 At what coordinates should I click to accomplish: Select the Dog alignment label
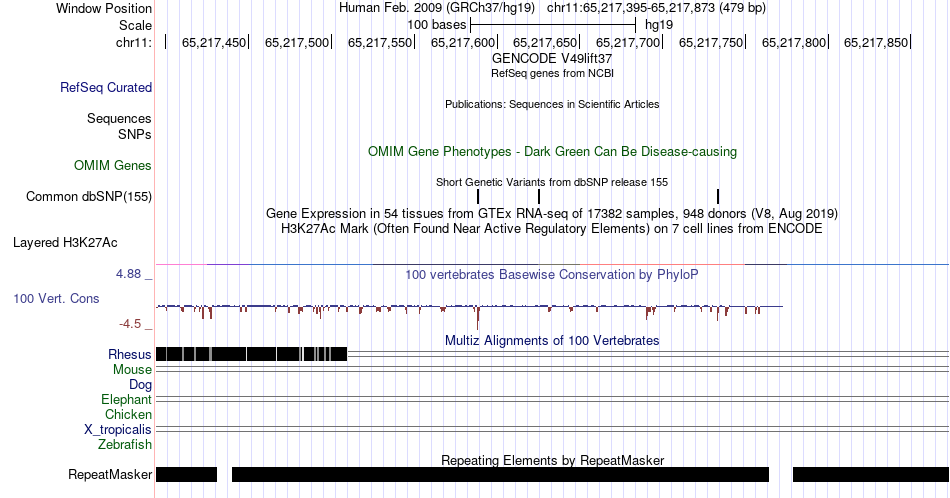(140, 385)
